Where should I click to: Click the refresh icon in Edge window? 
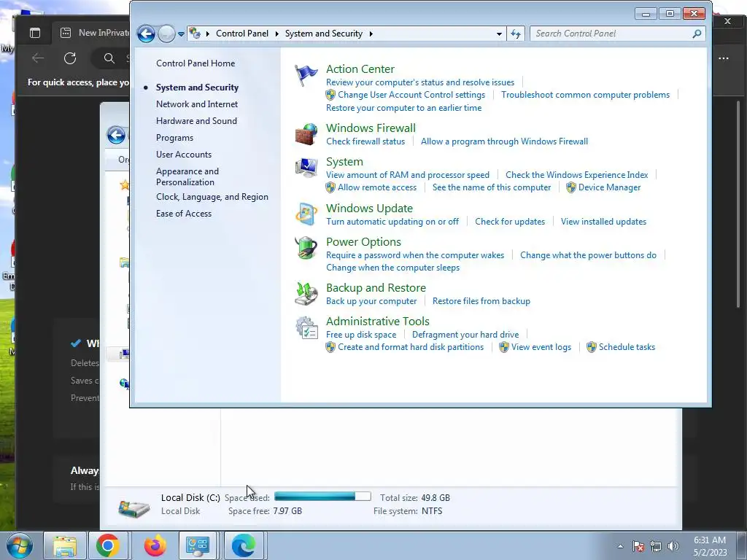click(x=70, y=58)
